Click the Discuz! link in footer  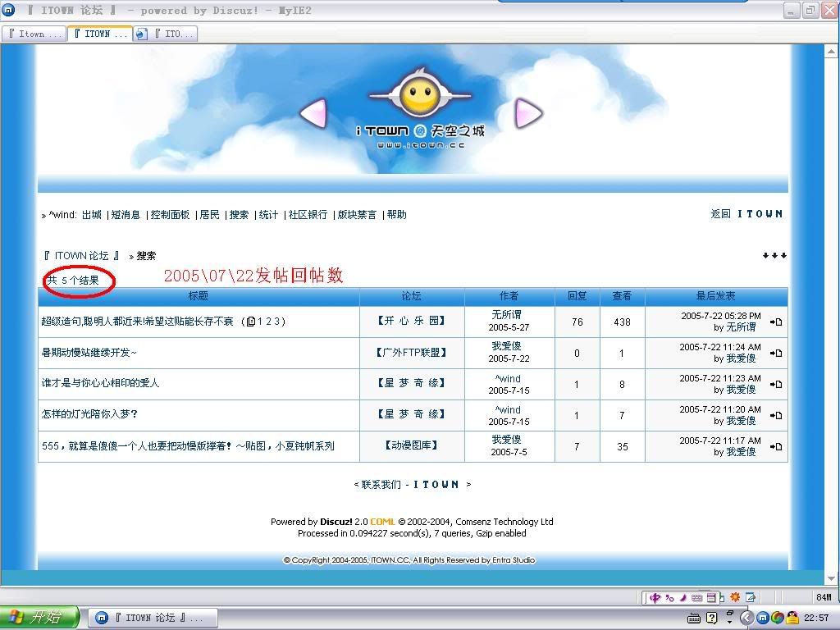[336, 521]
